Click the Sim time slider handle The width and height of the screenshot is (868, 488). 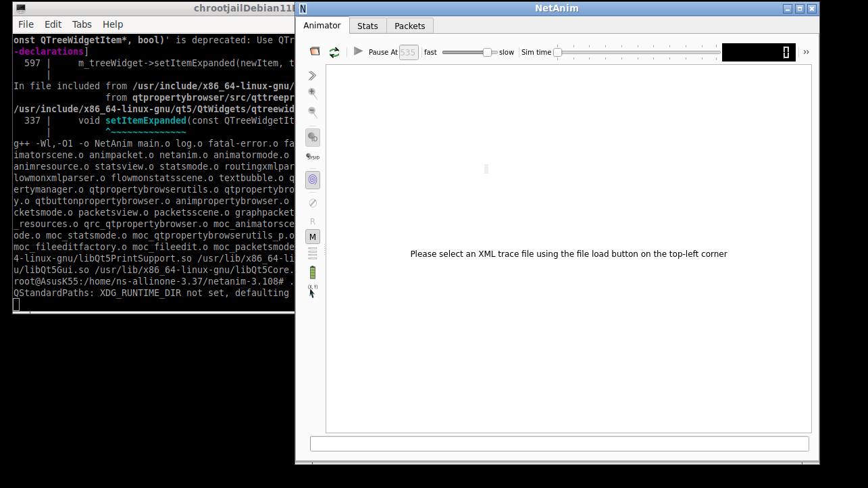(x=557, y=52)
